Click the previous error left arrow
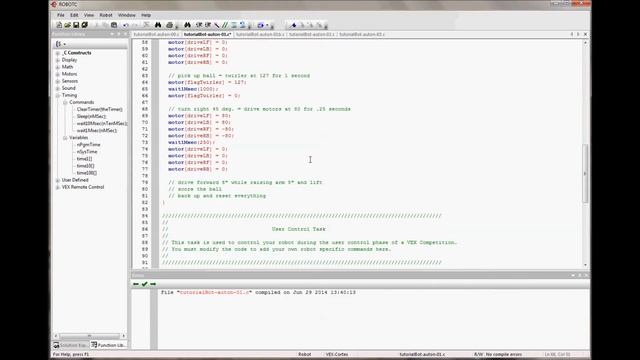The image size is (640, 360). click(136, 284)
